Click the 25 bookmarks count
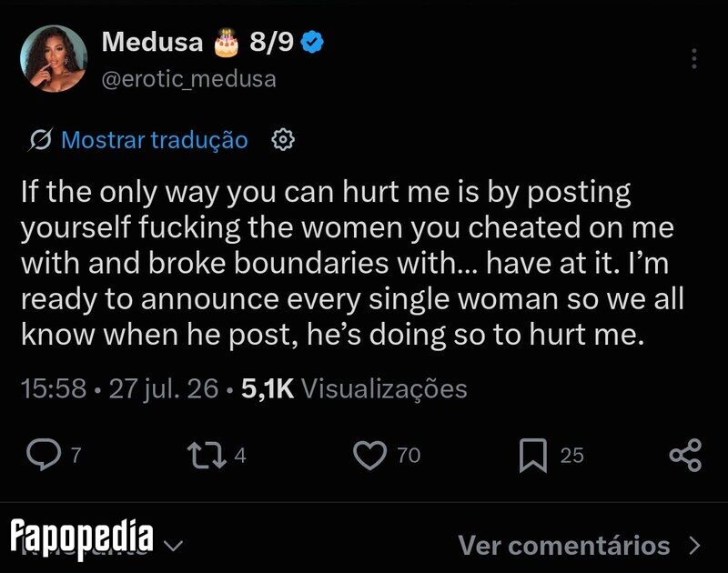 coord(571,455)
